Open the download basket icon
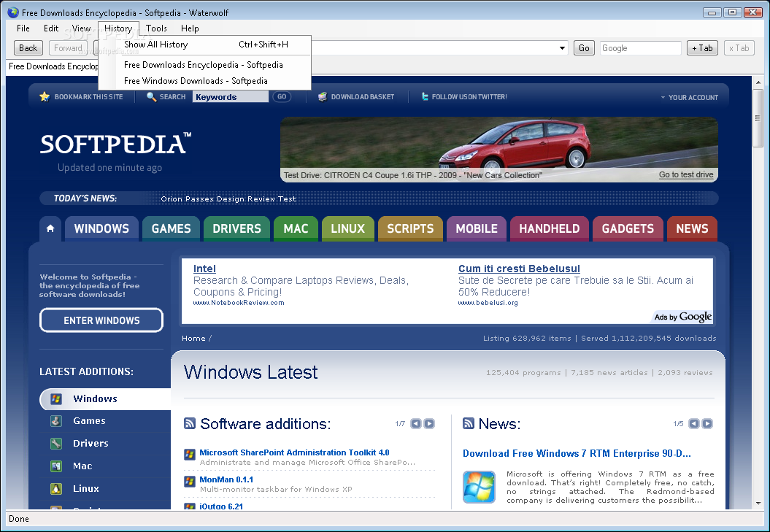Viewport: 770px width, 532px height. tap(323, 97)
